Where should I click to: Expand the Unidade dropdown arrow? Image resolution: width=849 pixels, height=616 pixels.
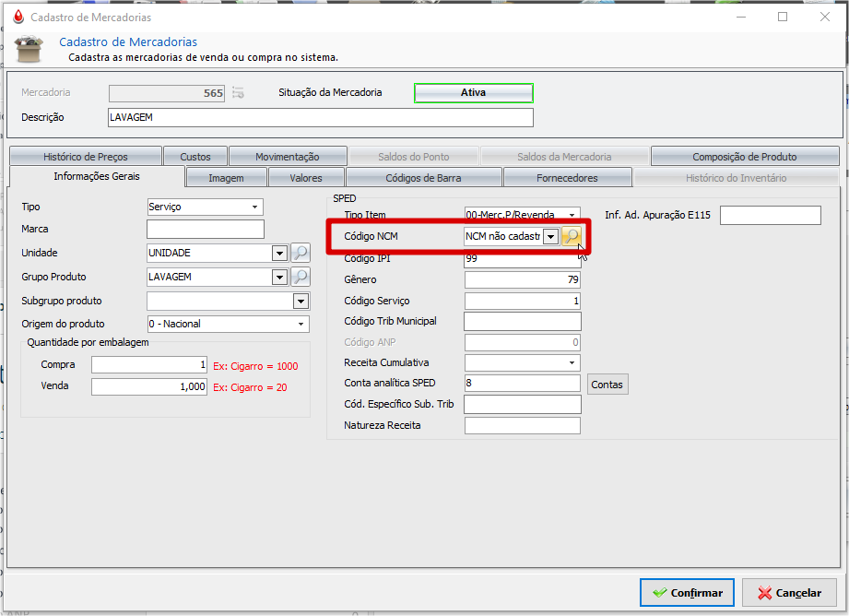click(279, 253)
